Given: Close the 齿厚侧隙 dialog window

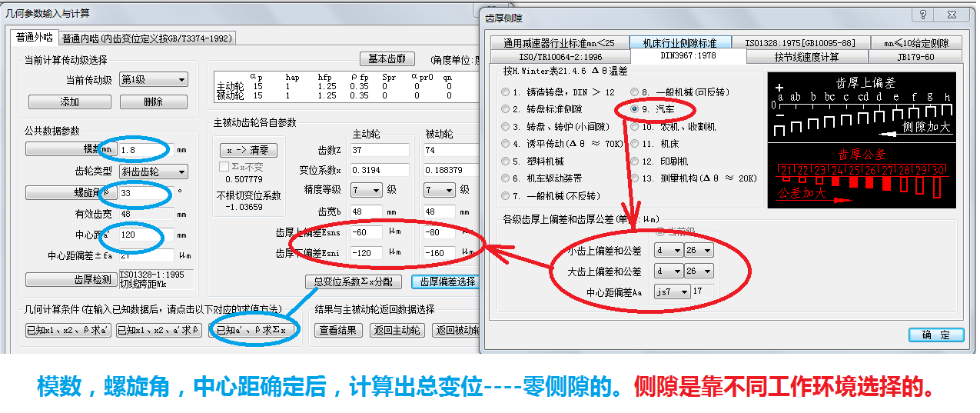Looking at the screenshot, I should click(952, 15).
